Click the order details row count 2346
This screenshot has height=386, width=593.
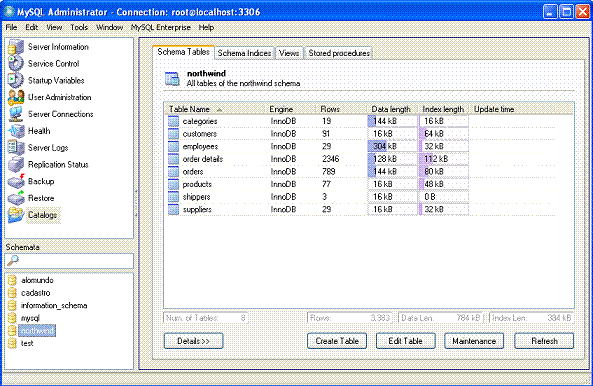(x=331, y=159)
